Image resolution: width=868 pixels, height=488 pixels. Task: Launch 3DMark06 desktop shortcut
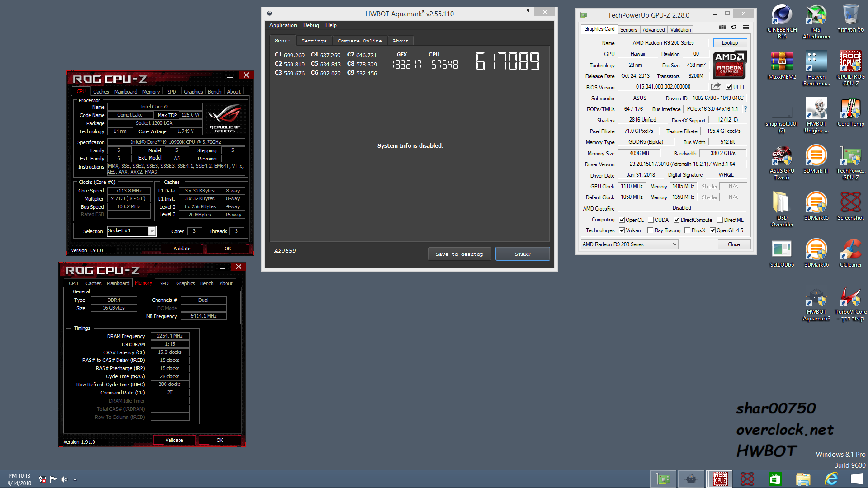click(x=816, y=253)
